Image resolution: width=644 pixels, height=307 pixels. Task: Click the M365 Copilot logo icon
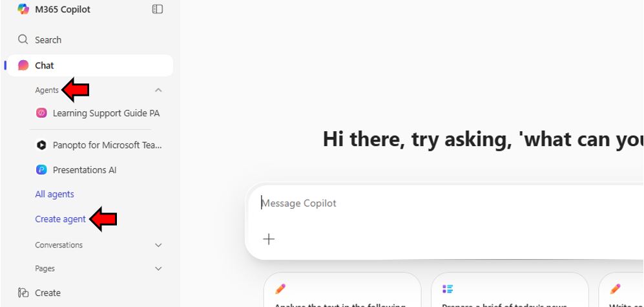(x=23, y=9)
